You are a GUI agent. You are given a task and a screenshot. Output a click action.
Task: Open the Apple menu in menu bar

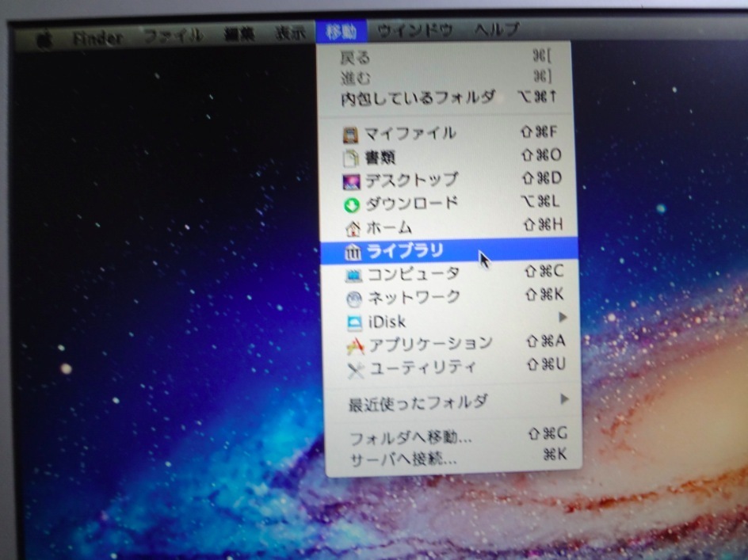tap(44, 37)
